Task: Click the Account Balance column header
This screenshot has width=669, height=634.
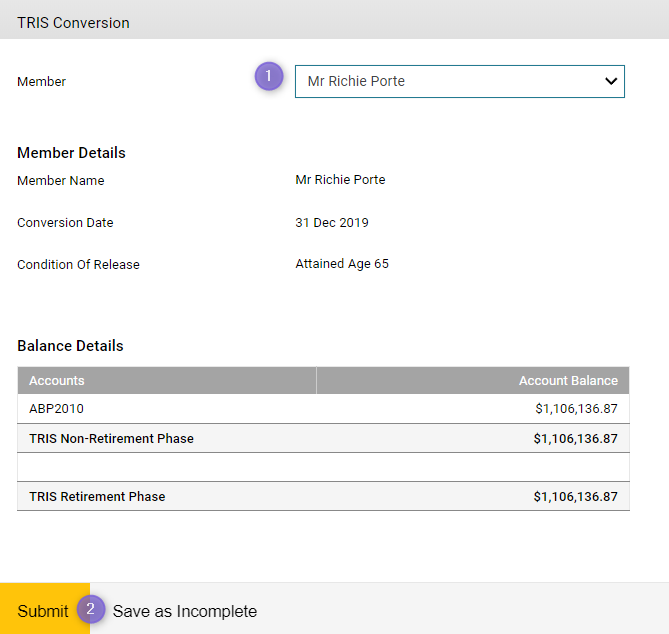Action: click(567, 381)
